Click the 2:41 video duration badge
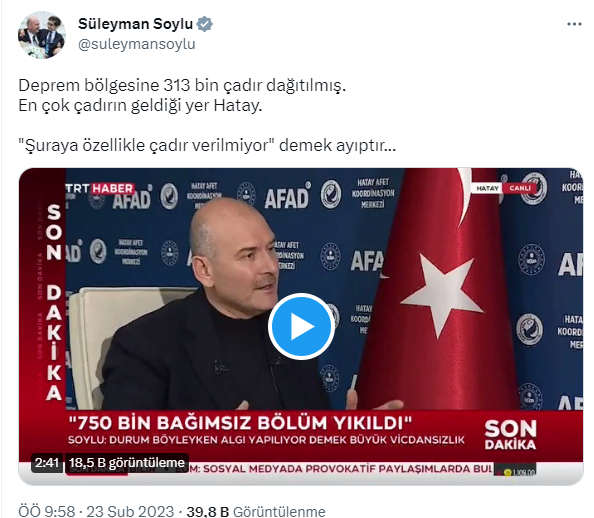The width and height of the screenshot is (594, 518). click(47, 463)
